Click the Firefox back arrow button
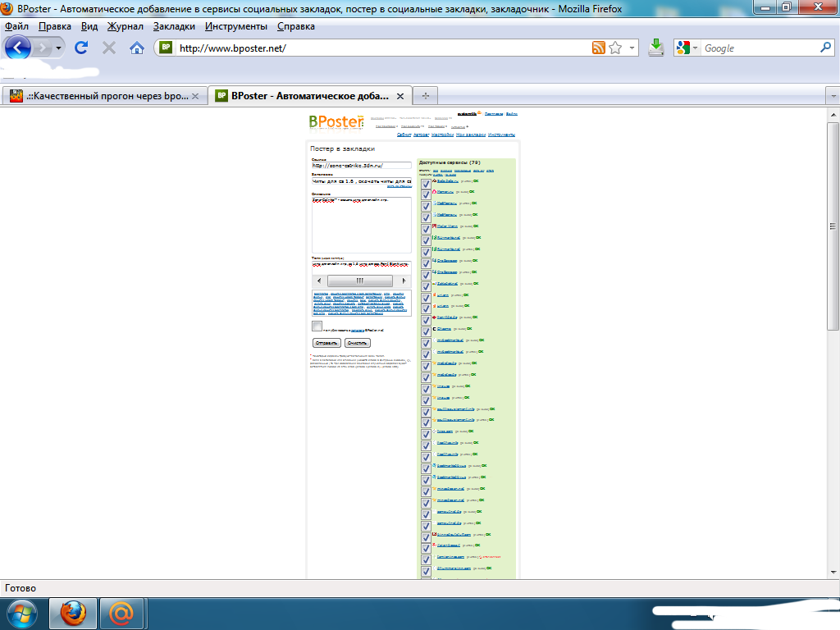 (x=19, y=48)
